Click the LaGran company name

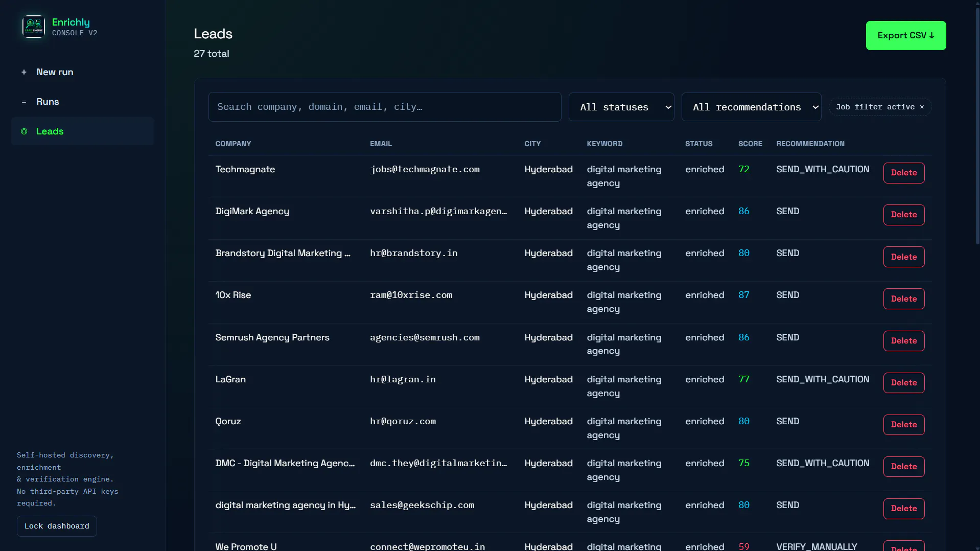coord(230,379)
